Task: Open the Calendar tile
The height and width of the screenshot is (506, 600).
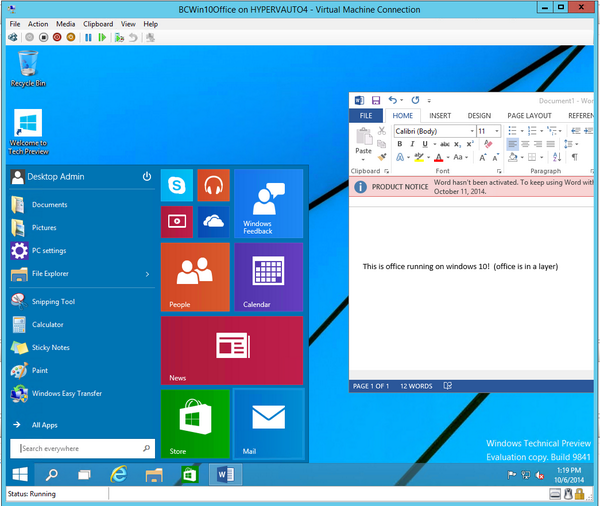Action: click(x=269, y=277)
